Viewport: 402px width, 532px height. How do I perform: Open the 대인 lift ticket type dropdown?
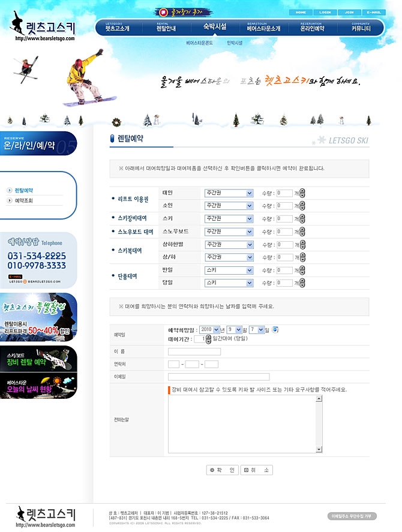pos(229,193)
